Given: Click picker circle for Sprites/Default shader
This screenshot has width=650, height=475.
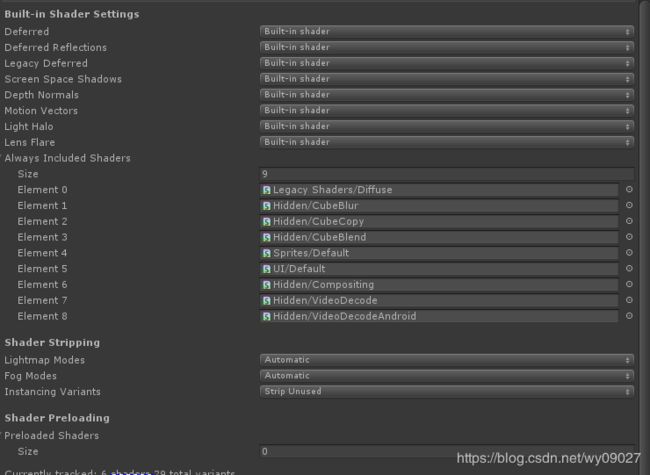Looking at the screenshot, I should pyautogui.click(x=629, y=253).
